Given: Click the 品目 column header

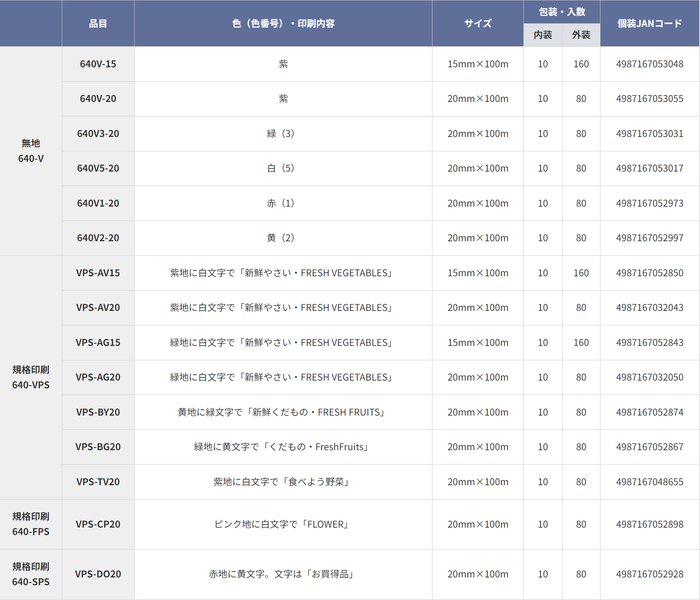Looking at the screenshot, I should click(98, 23).
